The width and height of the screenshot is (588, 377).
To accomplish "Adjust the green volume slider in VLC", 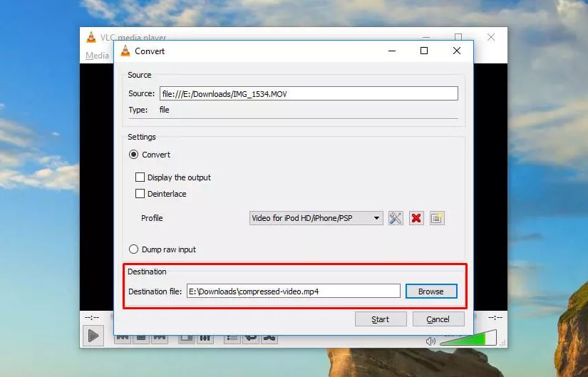I will tap(469, 338).
